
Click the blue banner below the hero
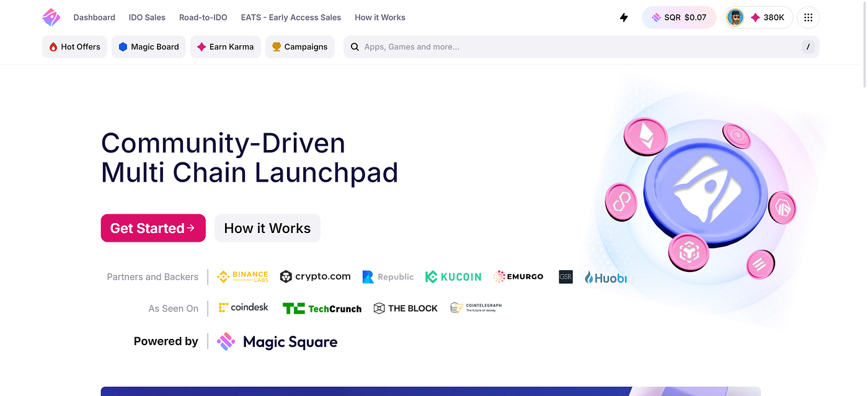(431, 392)
